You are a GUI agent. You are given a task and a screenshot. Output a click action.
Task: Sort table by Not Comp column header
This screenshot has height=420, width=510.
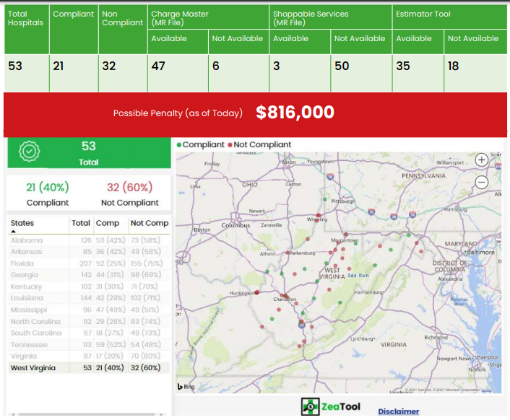149,223
